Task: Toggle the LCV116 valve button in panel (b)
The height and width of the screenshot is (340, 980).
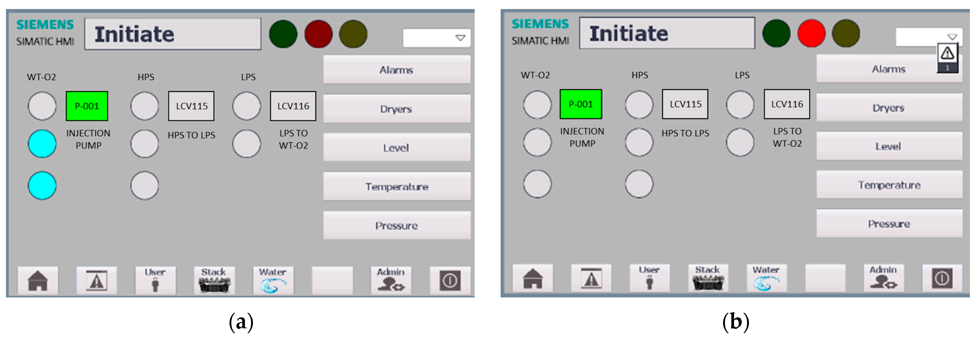Action: click(x=787, y=104)
